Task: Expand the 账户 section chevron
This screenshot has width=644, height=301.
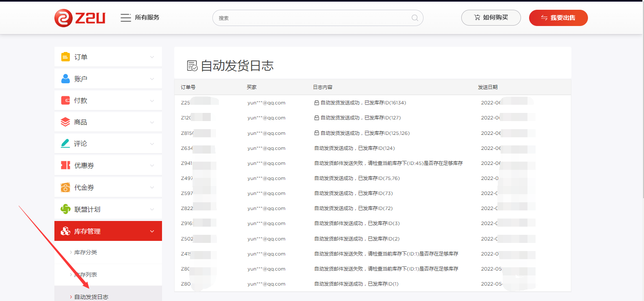Action: pos(152,79)
